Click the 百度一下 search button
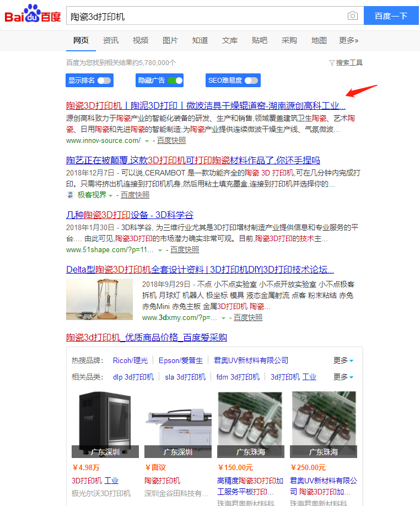This screenshot has width=420, height=506. (391, 15)
